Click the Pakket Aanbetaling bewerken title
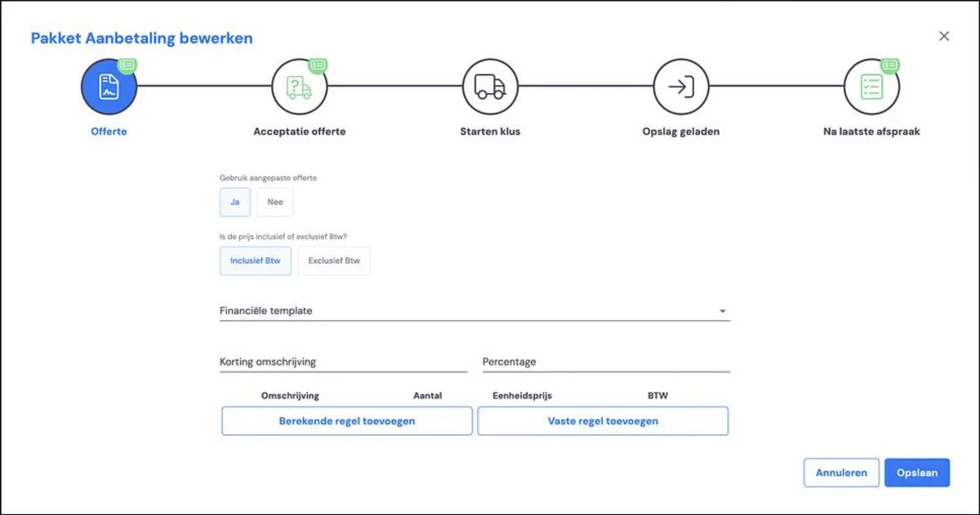The image size is (980, 515). (141, 38)
